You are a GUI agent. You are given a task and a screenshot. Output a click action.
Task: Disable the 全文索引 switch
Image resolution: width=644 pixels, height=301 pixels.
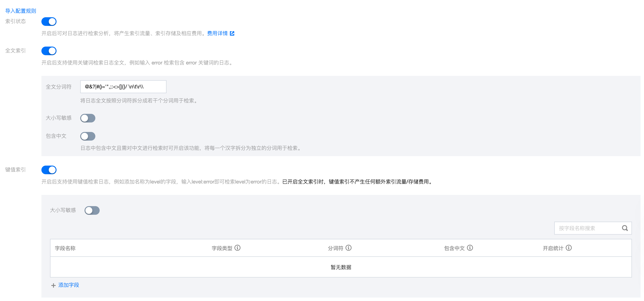click(49, 51)
